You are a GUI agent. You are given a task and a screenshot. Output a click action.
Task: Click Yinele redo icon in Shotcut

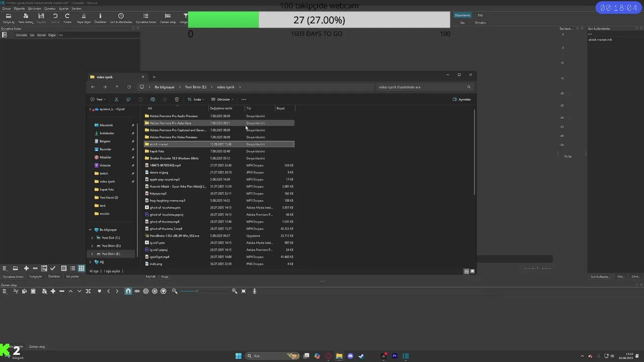coord(67,19)
